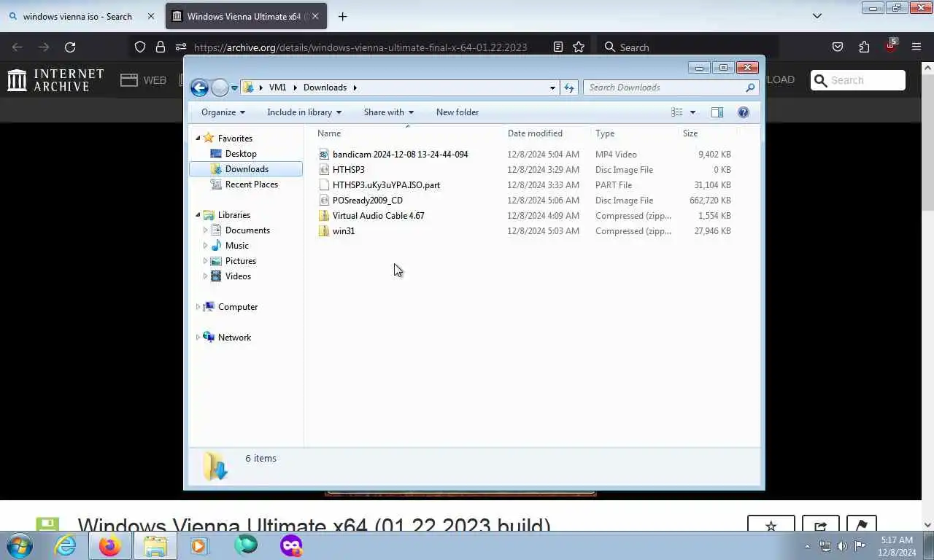Open the Share with menu

click(x=389, y=112)
